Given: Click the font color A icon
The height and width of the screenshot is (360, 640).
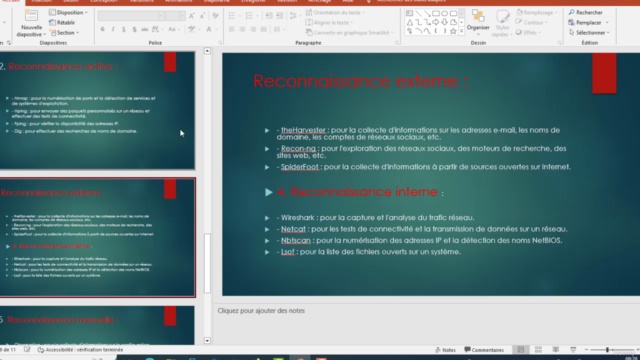Looking at the screenshot, I should [x=209, y=29].
